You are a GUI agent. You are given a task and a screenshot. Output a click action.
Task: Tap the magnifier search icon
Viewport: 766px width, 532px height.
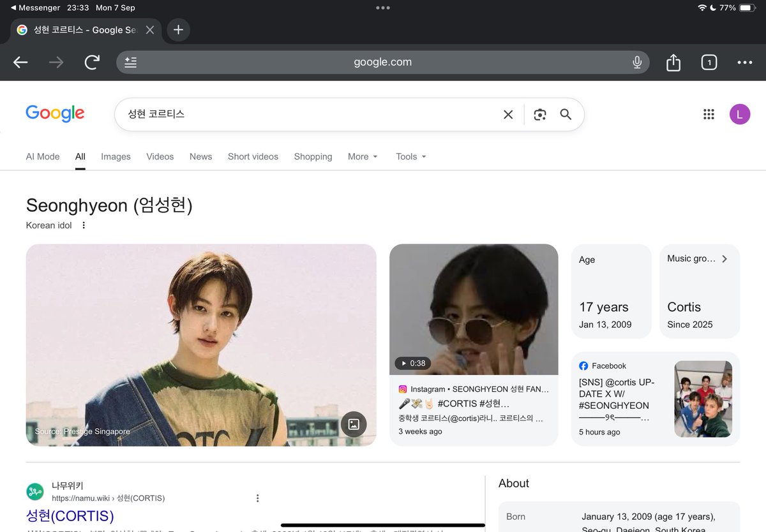[566, 115]
